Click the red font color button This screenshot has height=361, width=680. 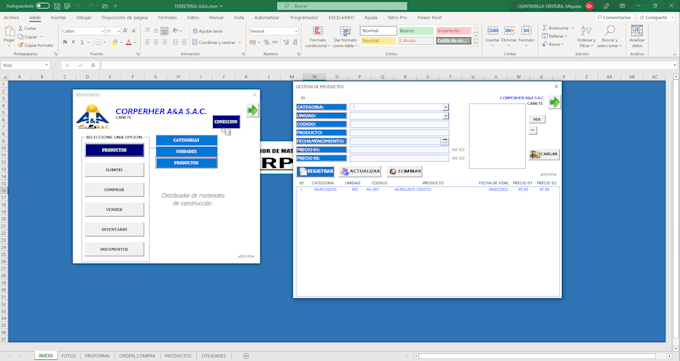(128, 42)
